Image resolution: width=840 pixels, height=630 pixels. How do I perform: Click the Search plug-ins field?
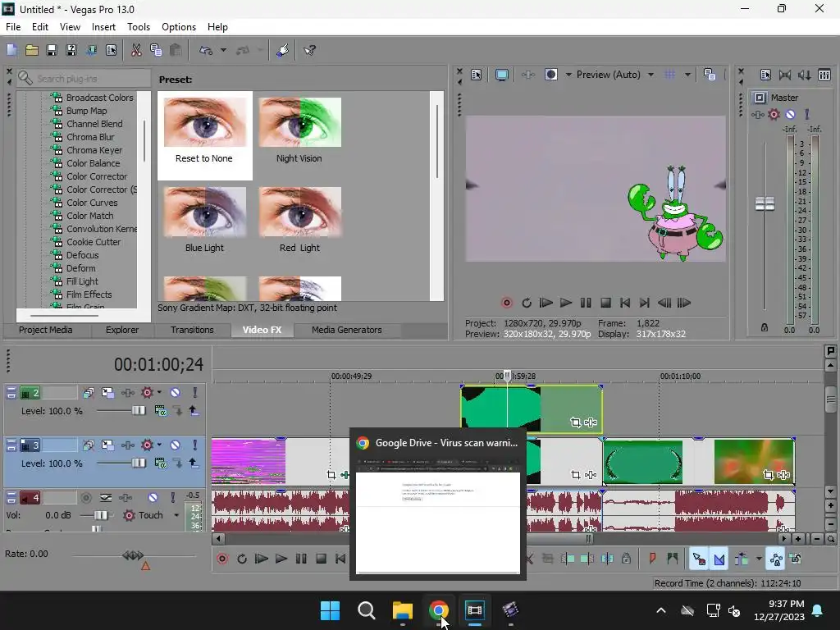click(84, 79)
